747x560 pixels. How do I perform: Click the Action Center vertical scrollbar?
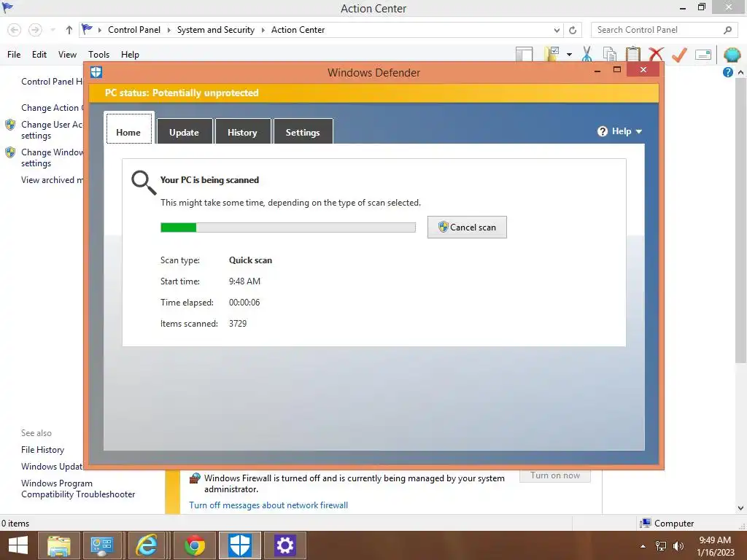[740, 219]
